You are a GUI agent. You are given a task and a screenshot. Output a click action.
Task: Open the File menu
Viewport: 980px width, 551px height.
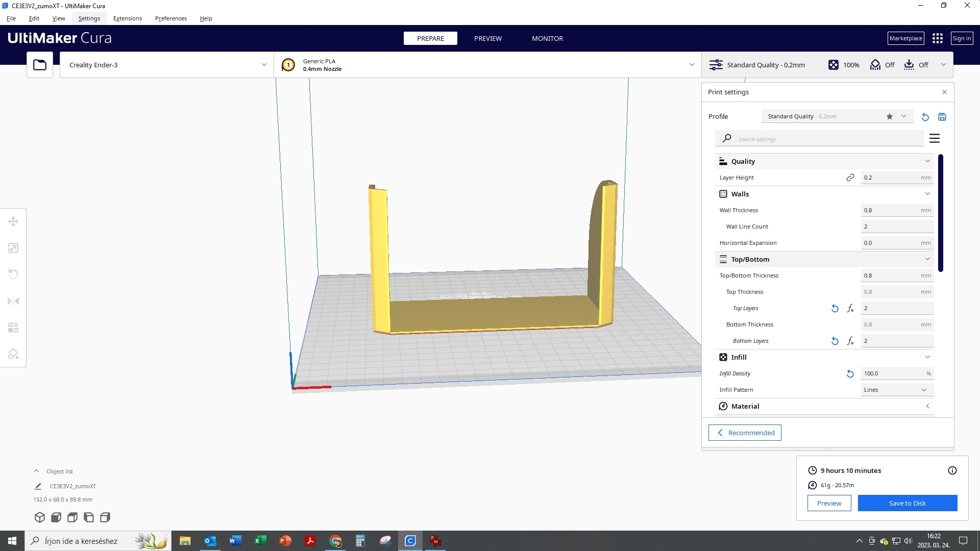tap(11, 18)
